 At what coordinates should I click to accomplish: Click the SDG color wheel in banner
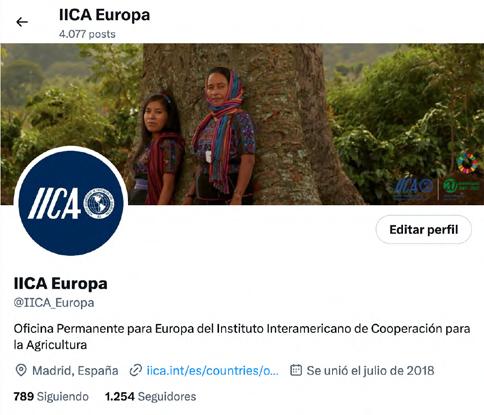pos(468,162)
